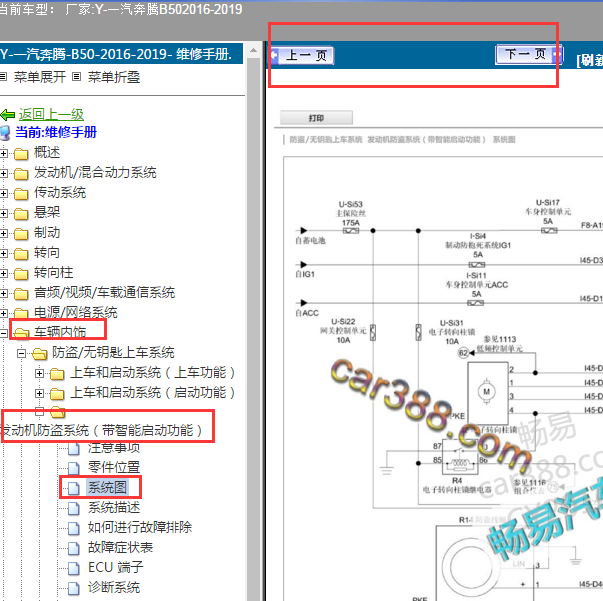603x601 pixels.
Task: Click the ECU 端子 page icon
Action: [73, 568]
